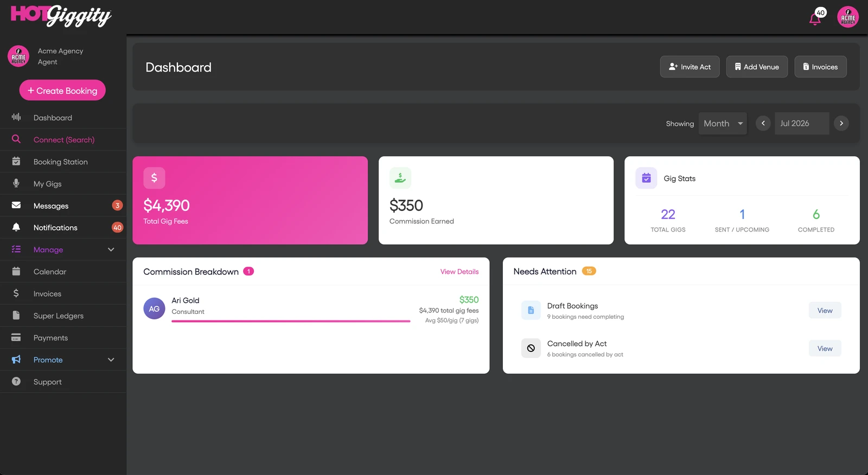Go to previous month arrow
The height and width of the screenshot is (475, 868).
click(763, 123)
